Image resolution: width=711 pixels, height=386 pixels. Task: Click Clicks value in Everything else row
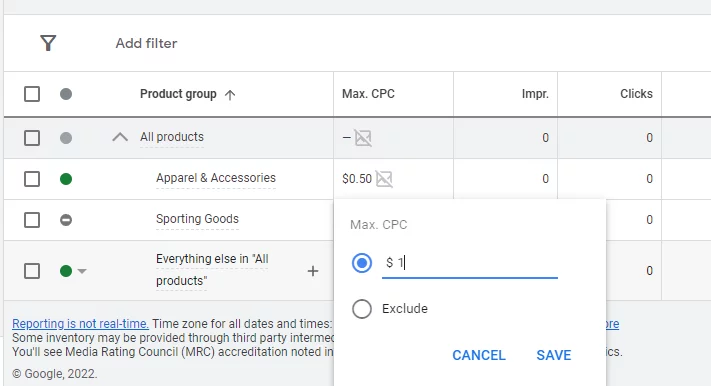click(649, 271)
